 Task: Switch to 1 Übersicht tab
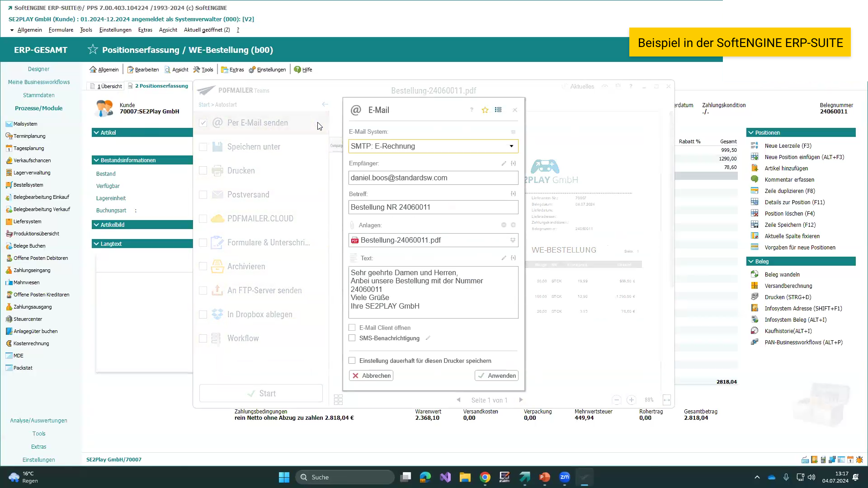pos(106,86)
